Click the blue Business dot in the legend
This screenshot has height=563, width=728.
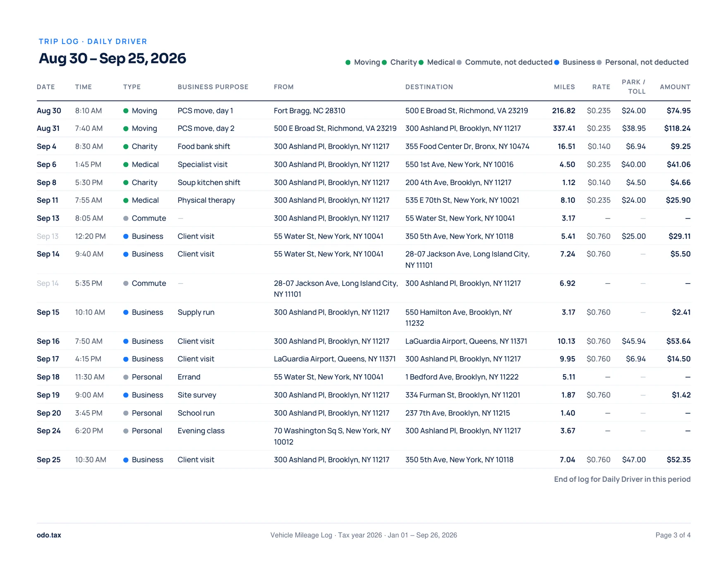[x=557, y=63]
